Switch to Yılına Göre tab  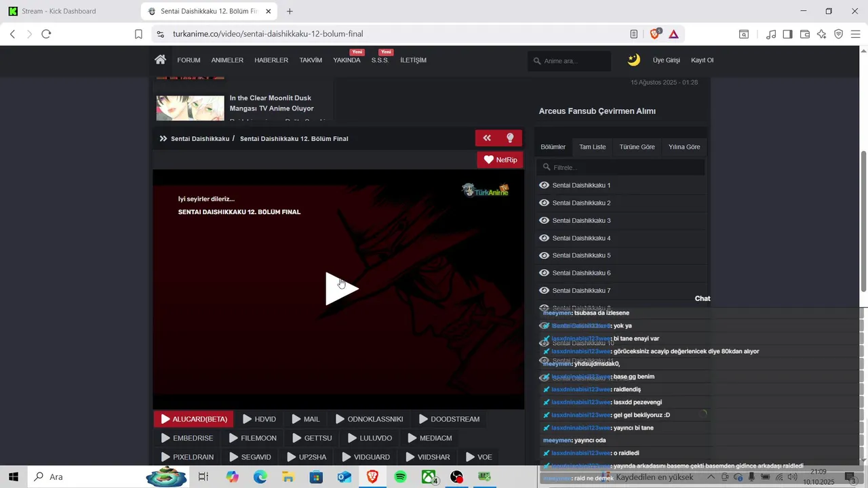[684, 146]
